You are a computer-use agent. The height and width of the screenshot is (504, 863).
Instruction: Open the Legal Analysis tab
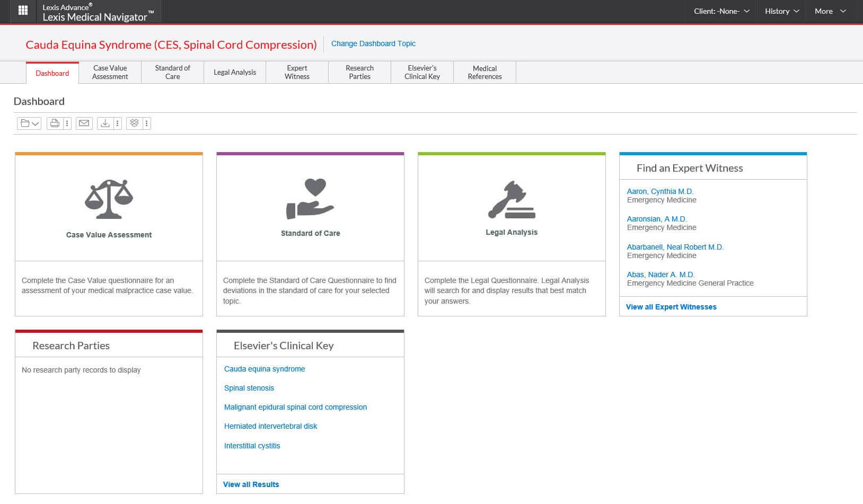[x=235, y=72]
